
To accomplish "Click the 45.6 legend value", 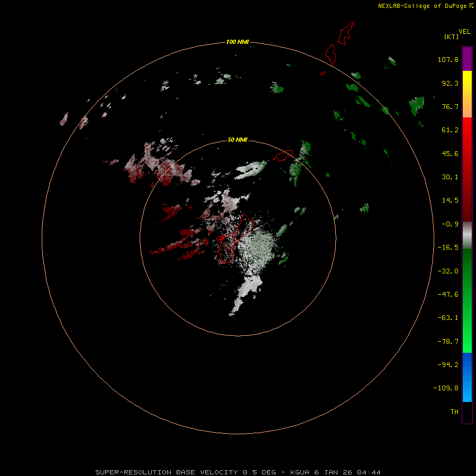I will 450,153.
